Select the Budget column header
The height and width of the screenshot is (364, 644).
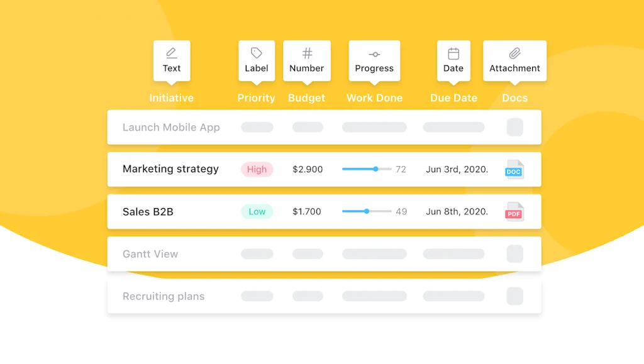(307, 98)
